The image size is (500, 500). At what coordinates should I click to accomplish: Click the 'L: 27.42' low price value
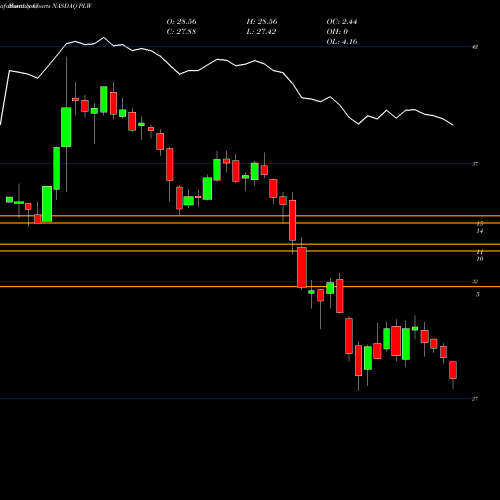(261, 32)
